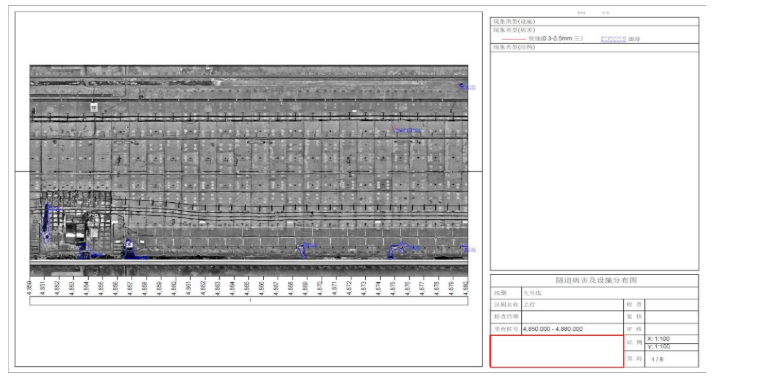Click mileage tick label 4,880
This screenshot has height=383, width=765.
coord(466,287)
